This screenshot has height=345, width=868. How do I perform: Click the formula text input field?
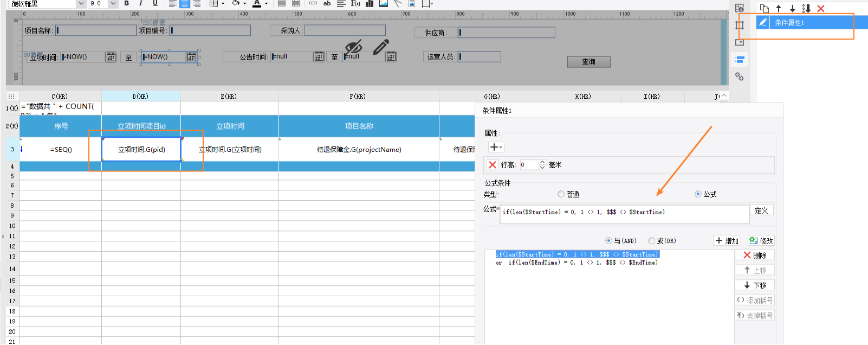click(x=625, y=214)
